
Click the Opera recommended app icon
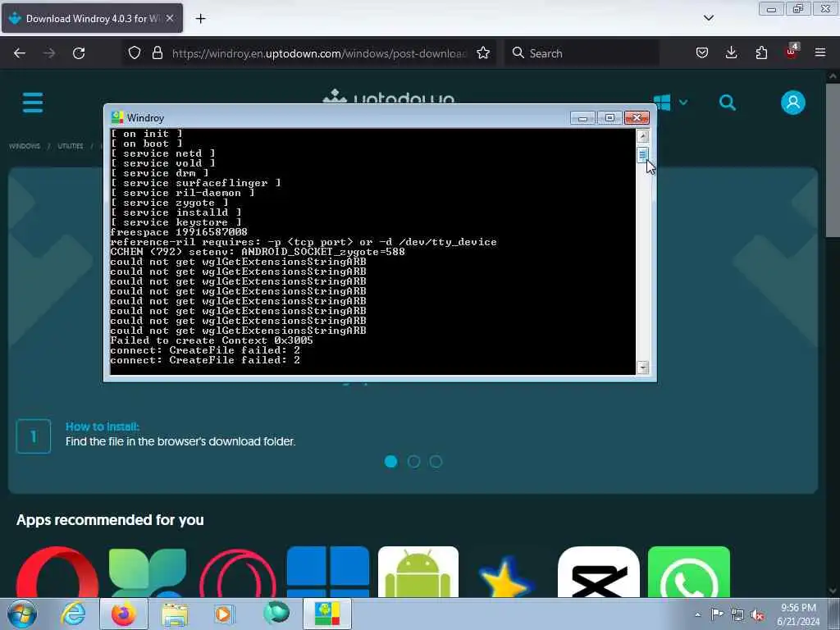[x=57, y=572]
